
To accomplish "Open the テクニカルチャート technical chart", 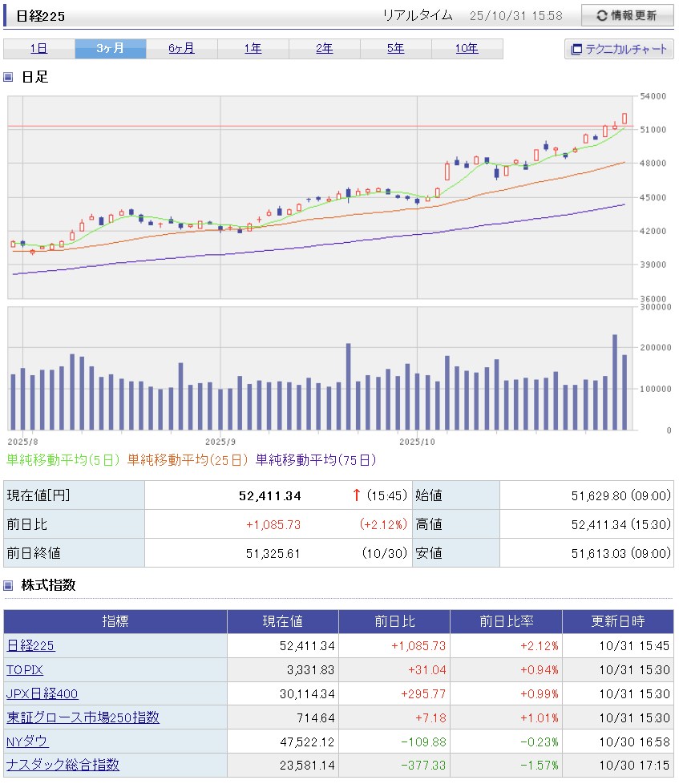I will click(x=619, y=49).
